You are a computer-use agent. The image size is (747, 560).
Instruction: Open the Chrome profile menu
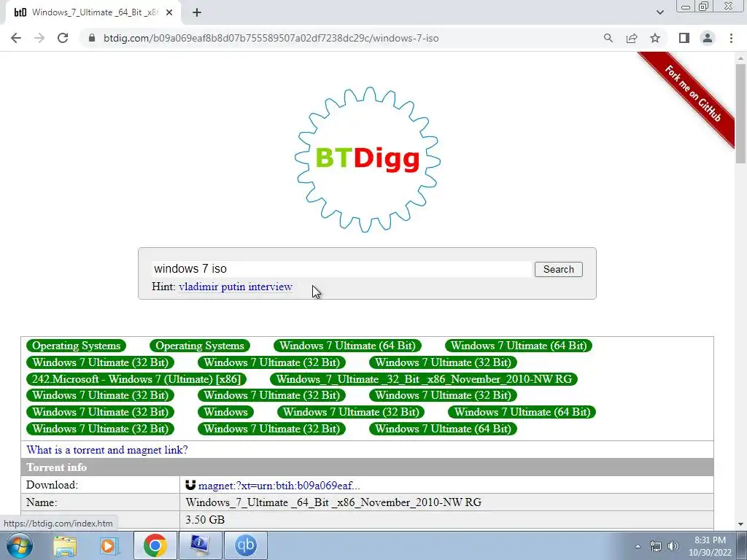tap(708, 38)
